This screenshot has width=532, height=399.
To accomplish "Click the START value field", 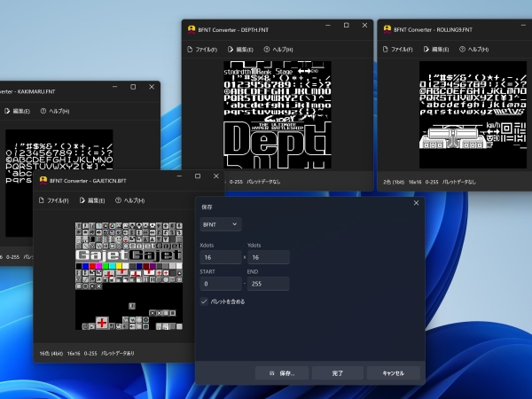I will pos(221,284).
